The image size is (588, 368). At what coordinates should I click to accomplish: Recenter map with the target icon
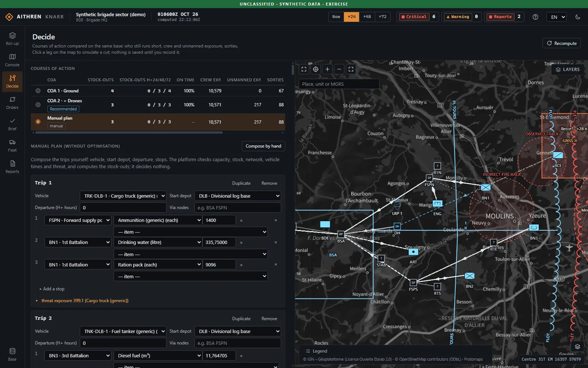(316, 69)
